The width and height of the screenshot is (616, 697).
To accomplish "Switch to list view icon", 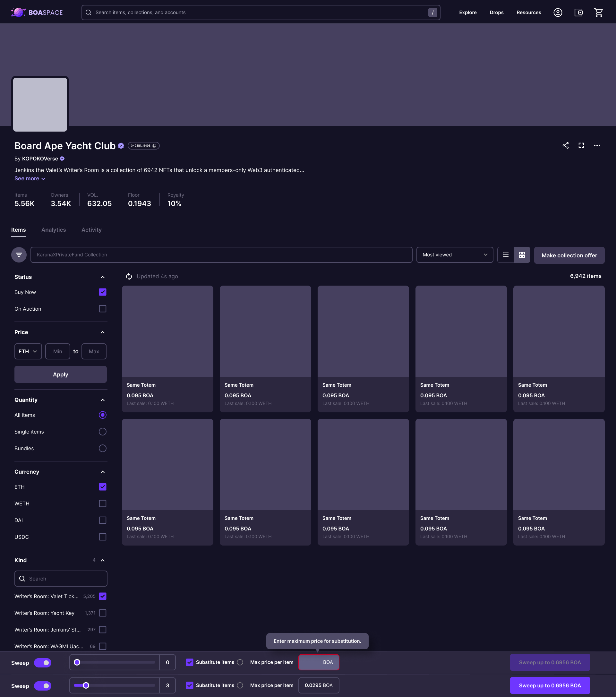I will click(x=506, y=255).
